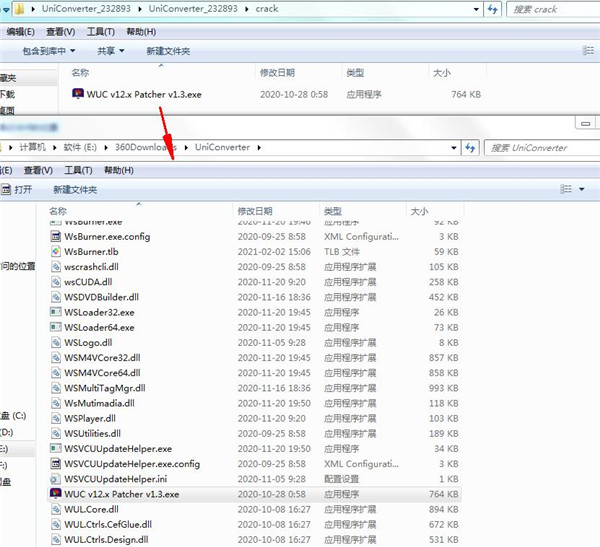
Task: Sort by 类型 column in UniConverter window
Action: coord(333,211)
